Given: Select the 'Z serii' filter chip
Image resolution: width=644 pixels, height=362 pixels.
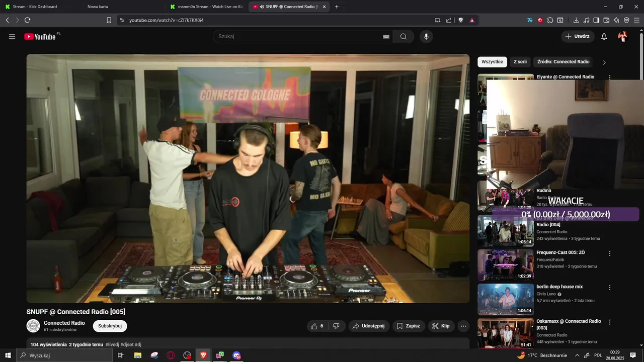Looking at the screenshot, I should tap(520, 62).
